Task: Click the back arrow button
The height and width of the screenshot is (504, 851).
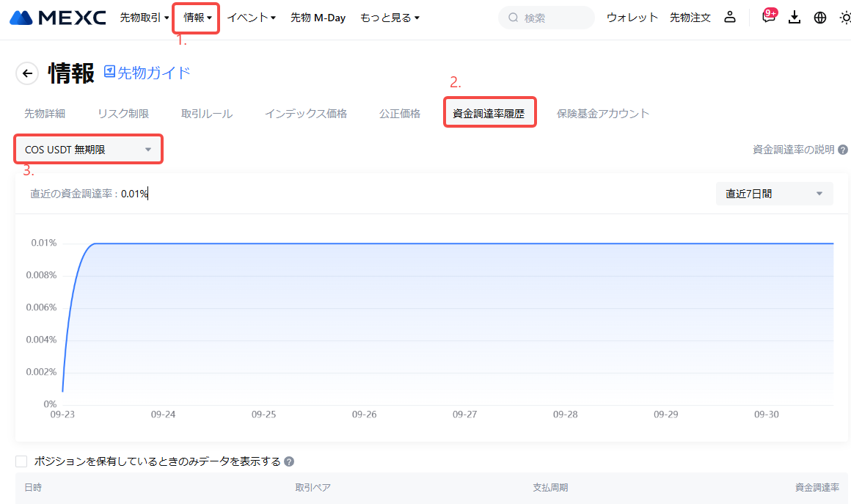Action: pos(28,73)
